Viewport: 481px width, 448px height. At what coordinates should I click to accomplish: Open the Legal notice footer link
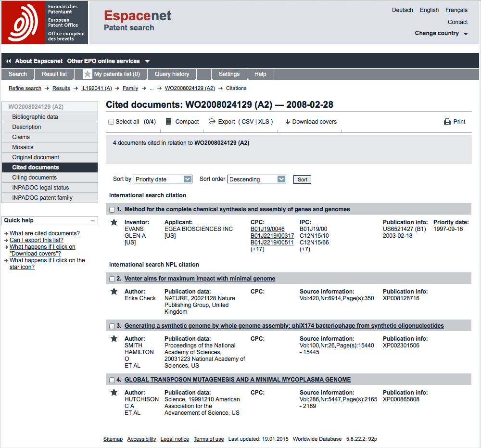pos(175,439)
